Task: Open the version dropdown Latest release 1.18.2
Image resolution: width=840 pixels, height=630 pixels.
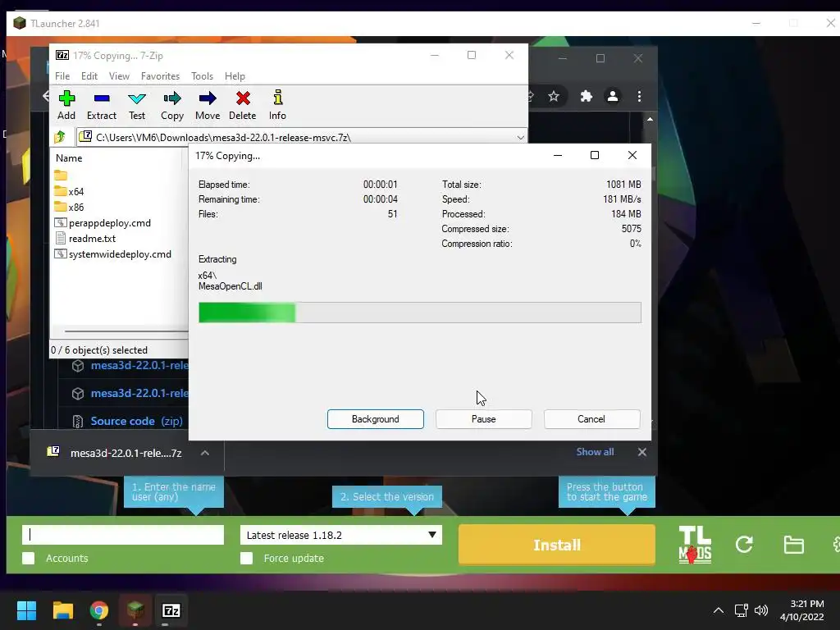Action: pyautogui.click(x=341, y=535)
